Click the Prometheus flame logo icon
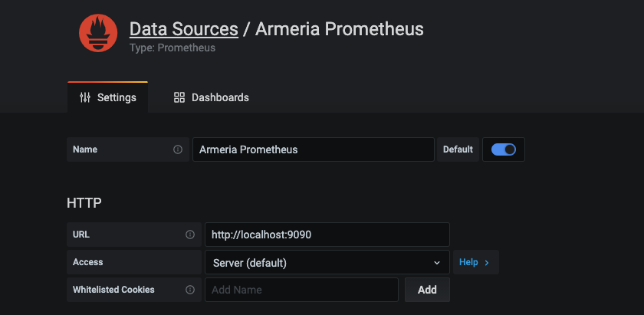Image resolution: width=644 pixels, height=315 pixels. (98, 34)
